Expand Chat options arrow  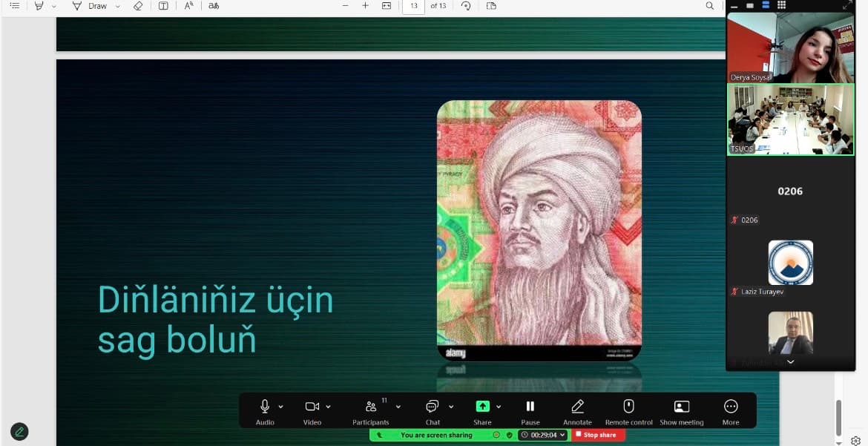tap(451, 407)
